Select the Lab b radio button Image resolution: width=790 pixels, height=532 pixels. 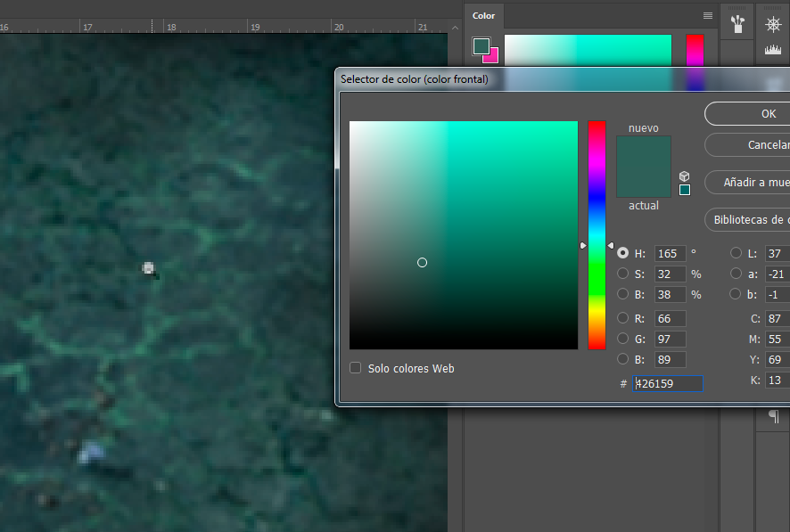[x=737, y=294]
